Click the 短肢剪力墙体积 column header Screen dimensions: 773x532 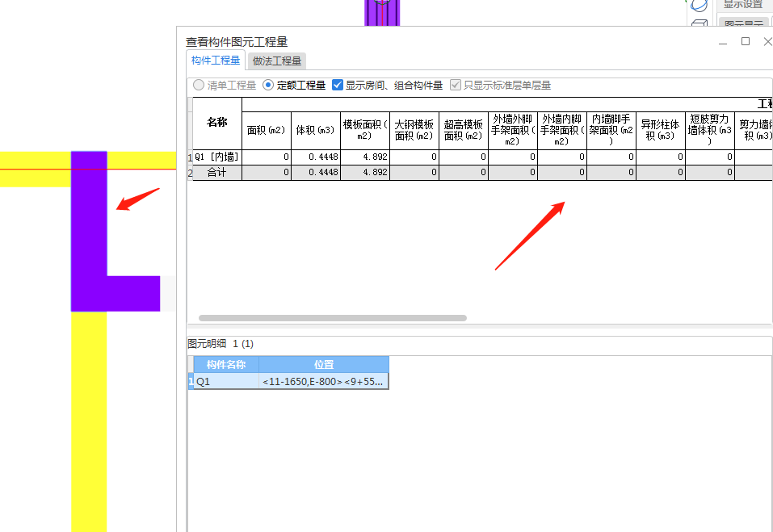[x=710, y=131]
